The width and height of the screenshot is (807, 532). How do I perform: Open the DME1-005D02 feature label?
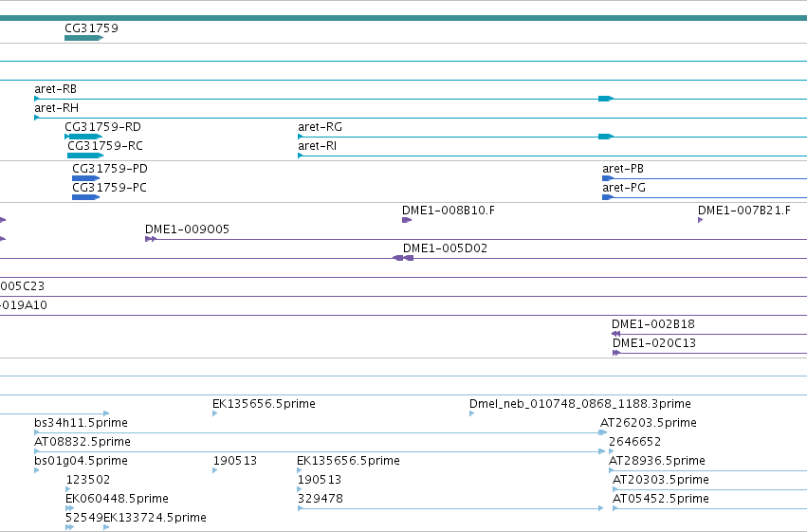(445, 248)
